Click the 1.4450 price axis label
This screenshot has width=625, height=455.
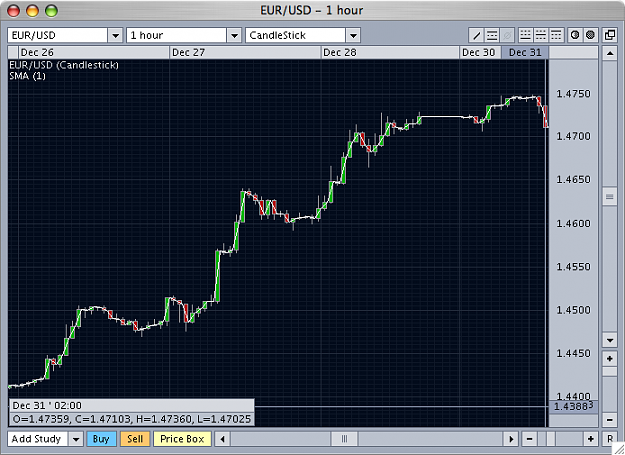573,353
